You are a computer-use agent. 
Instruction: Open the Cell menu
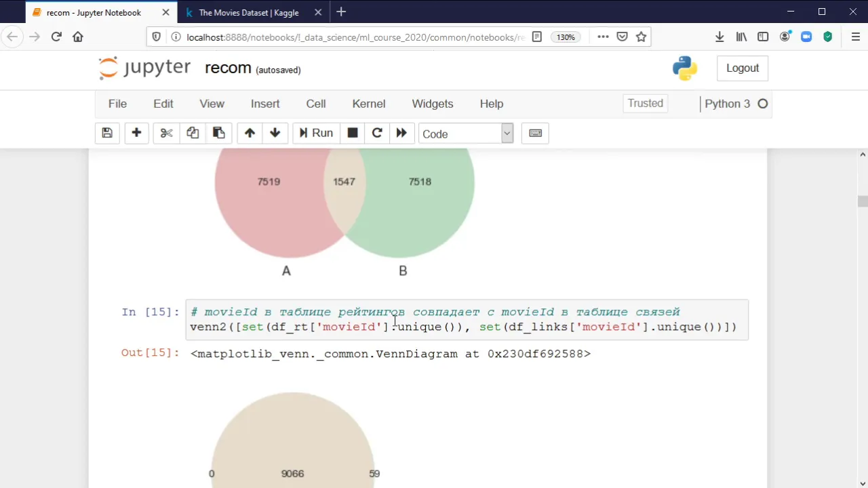pyautogui.click(x=316, y=104)
